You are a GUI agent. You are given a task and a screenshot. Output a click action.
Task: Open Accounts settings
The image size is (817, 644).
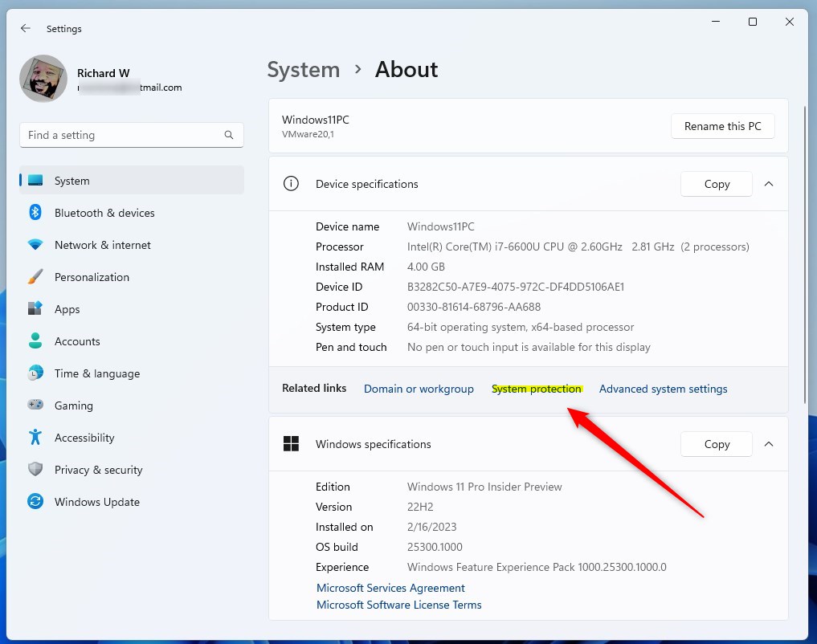tap(77, 341)
